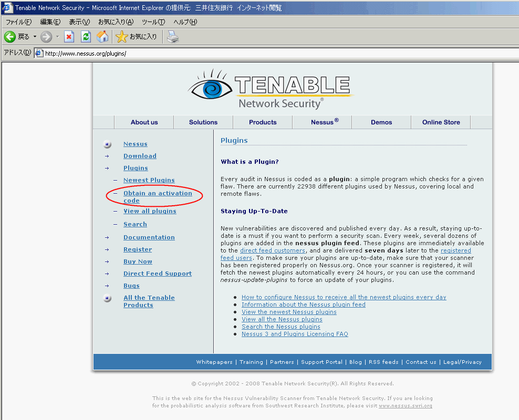Open the 表示(V) menu

coord(79,22)
